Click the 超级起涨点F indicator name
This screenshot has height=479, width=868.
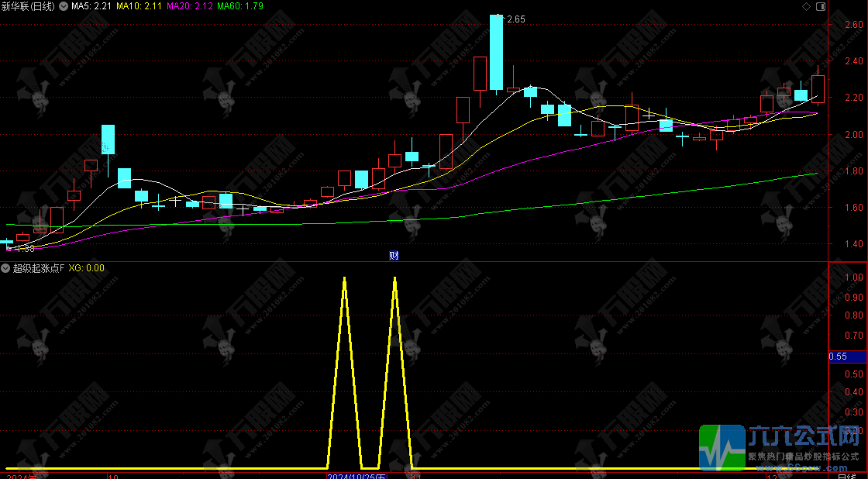point(39,268)
